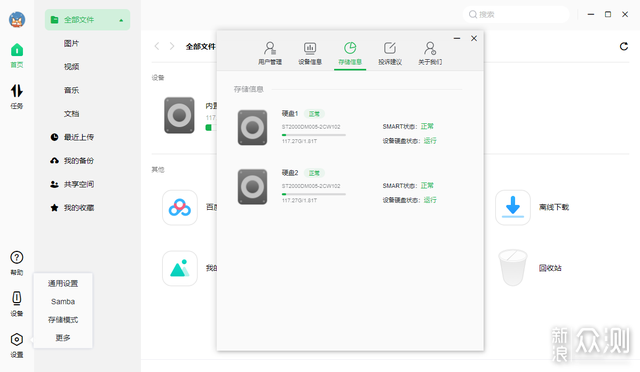This screenshot has height=372, width=640.
Task: Click the search input field
Action: point(516,14)
